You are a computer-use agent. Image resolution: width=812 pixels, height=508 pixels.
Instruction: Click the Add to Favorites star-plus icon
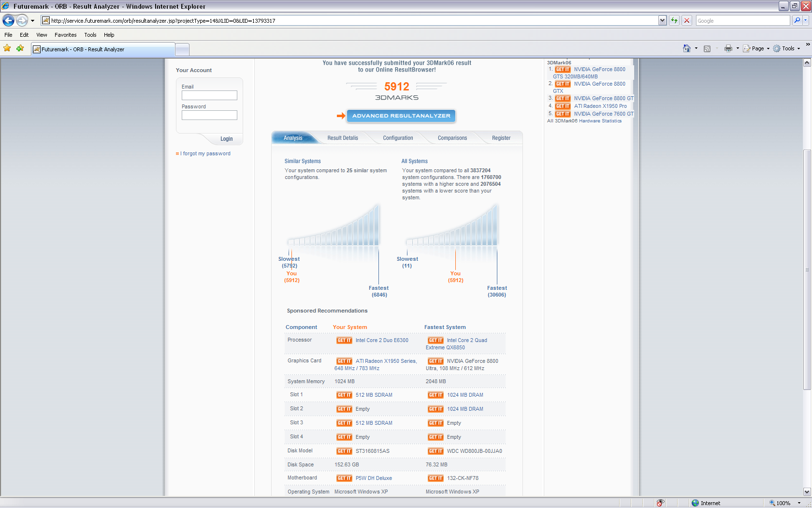point(20,48)
